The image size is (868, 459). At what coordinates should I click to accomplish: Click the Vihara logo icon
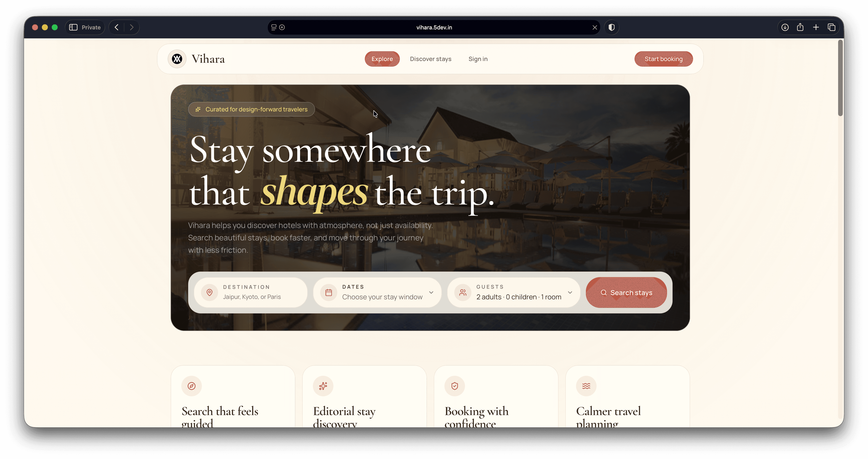click(x=177, y=59)
